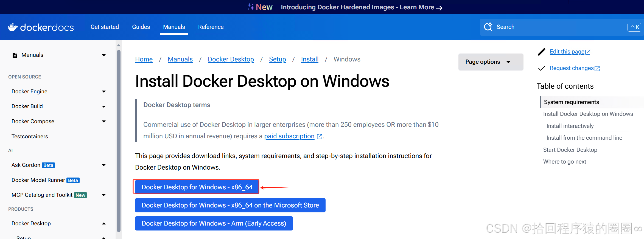Go to Setup breadcrumb link

(x=277, y=59)
